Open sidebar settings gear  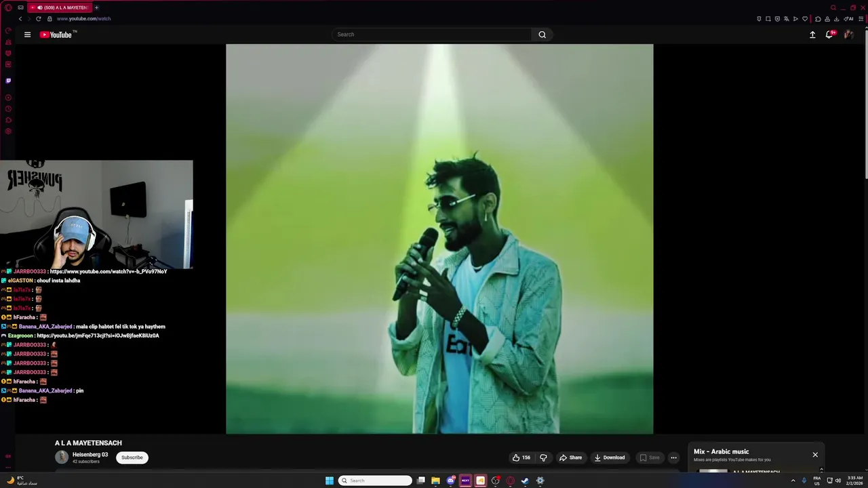click(x=8, y=131)
